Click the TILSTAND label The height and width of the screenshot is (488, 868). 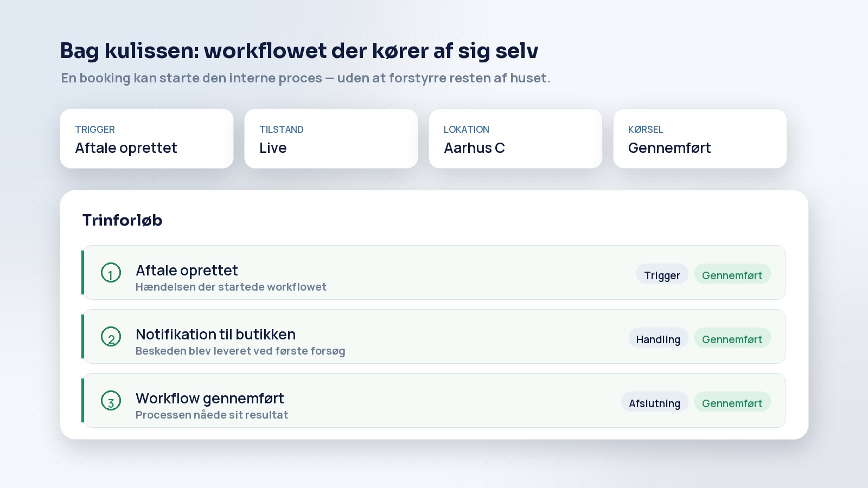point(282,130)
